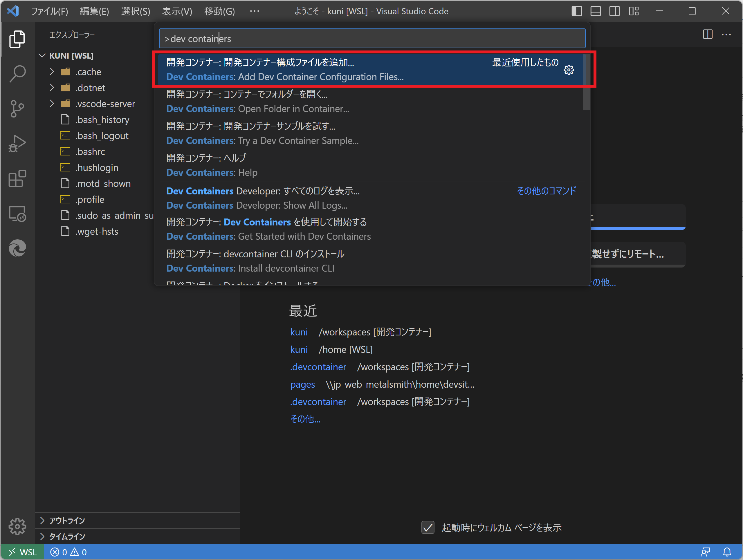
Task: Expand the .cache folder
Action: point(52,71)
